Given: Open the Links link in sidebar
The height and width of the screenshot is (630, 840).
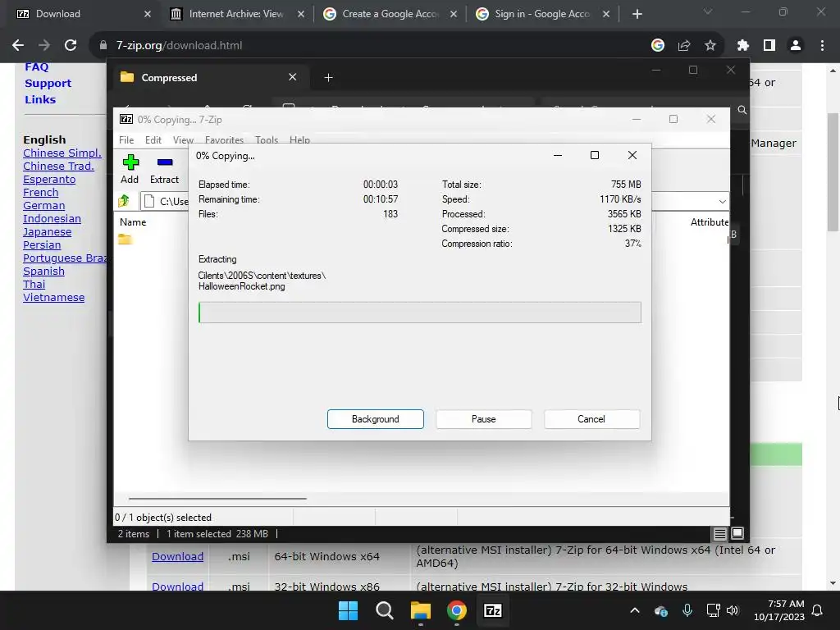Looking at the screenshot, I should tap(40, 99).
